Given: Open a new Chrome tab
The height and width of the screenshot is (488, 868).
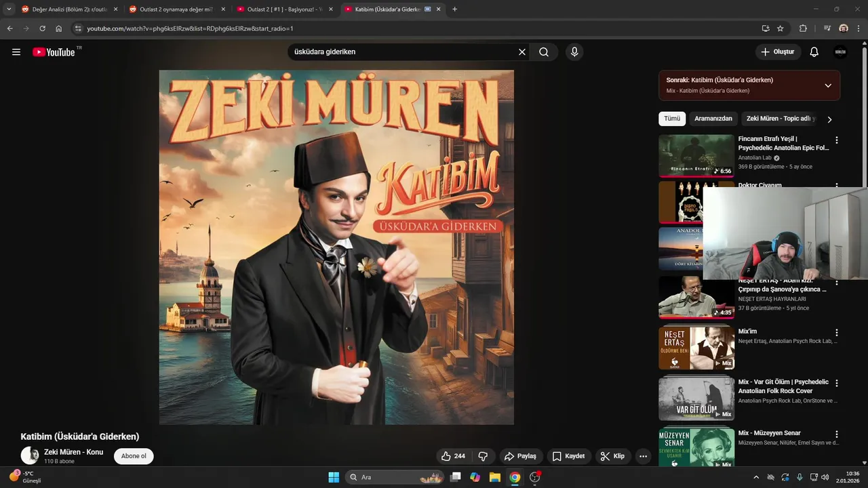Looking at the screenshot, I should tap(454, 9).
